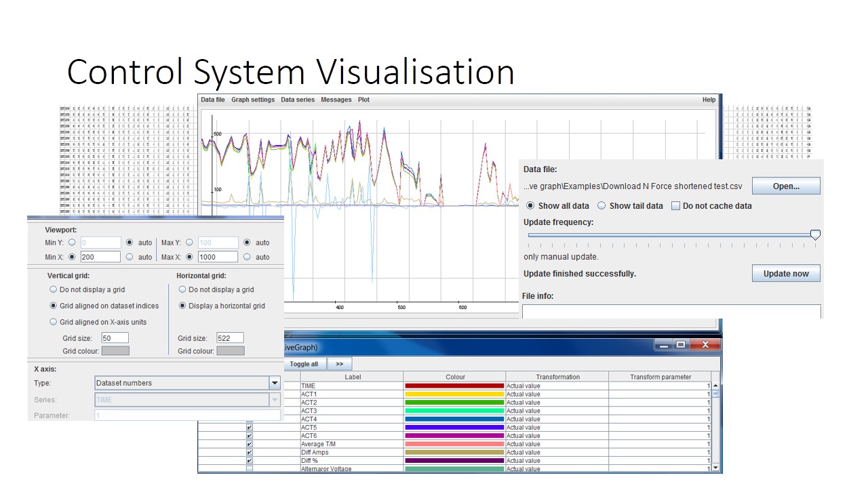Click the Toggle all button
Image resolution: width=868 pixels, height=488 pixels.
tap(304, 364)
